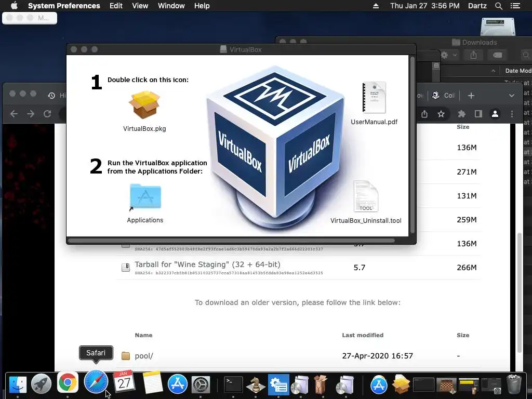The image size is (532, 399).
Task: Open Chrome's three-dot menu
Action: pos(512,114)
